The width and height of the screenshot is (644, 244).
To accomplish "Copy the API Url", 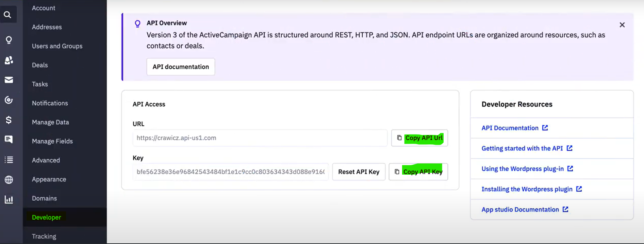I will click(419, 138).
